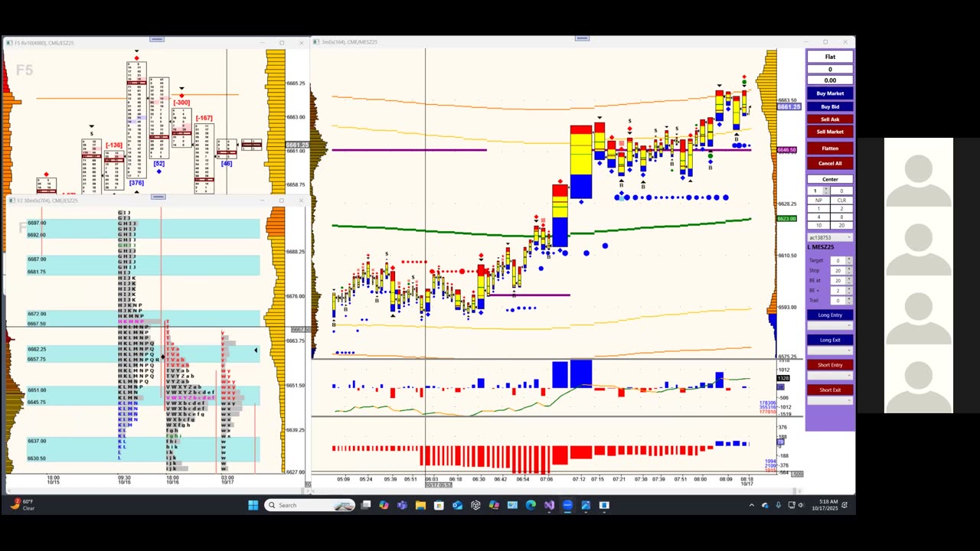Click the 3min MESZ25 chart window title
Image resolution: width=980 pixels, height=551 pixels.
point(349,42)
